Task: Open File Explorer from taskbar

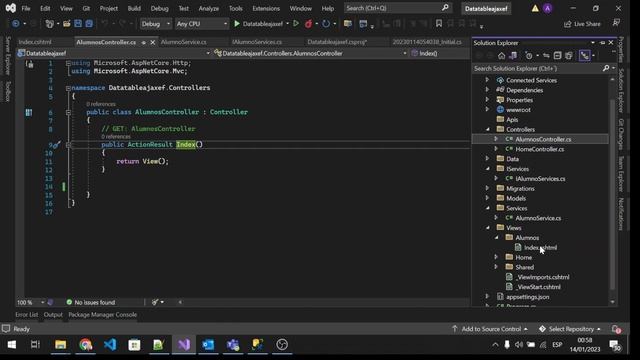Action: point(61,345)
